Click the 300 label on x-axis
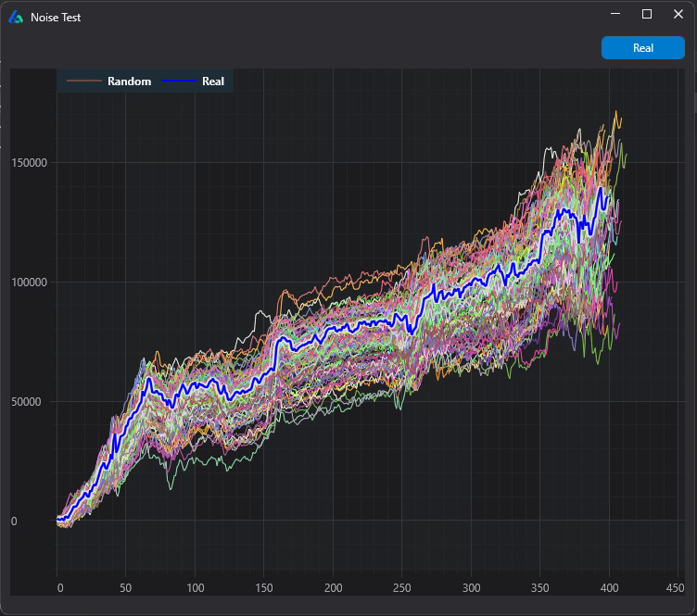The height and width of the screenshot is (616, 697). (470, 588)
